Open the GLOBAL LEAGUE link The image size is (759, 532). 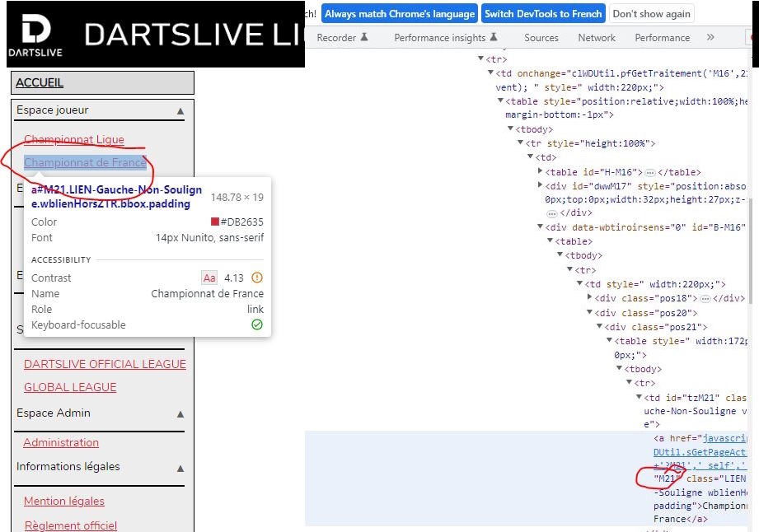[x=70, y=387]
